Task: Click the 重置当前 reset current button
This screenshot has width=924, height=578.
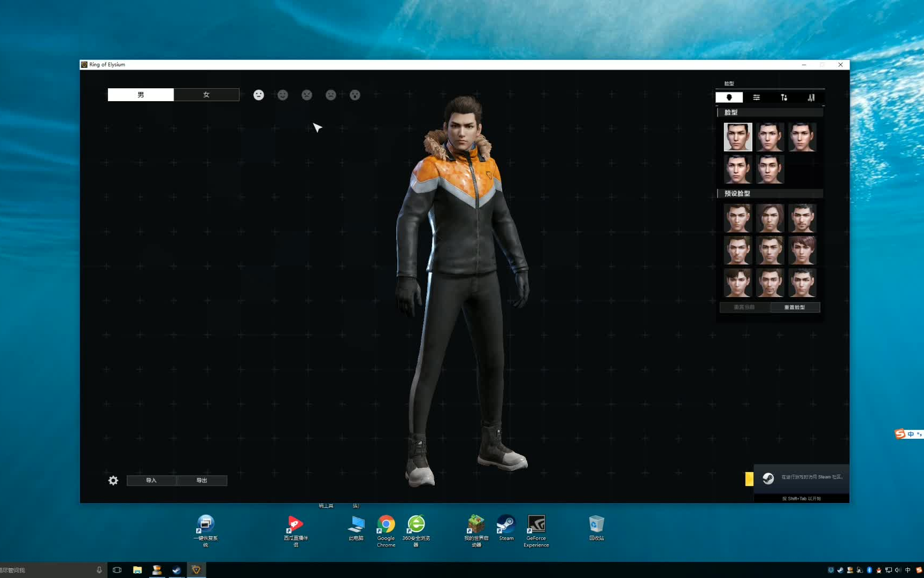Action: point(744,307)
